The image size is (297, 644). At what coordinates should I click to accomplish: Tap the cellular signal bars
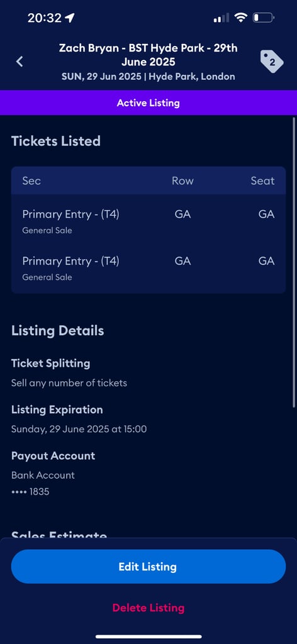[x=221, y=18]
